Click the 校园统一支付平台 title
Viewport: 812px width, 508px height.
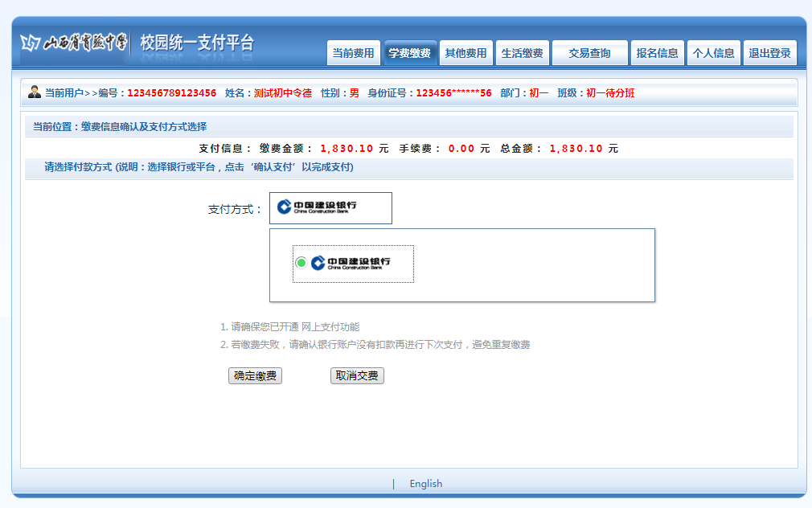point(197,43)
